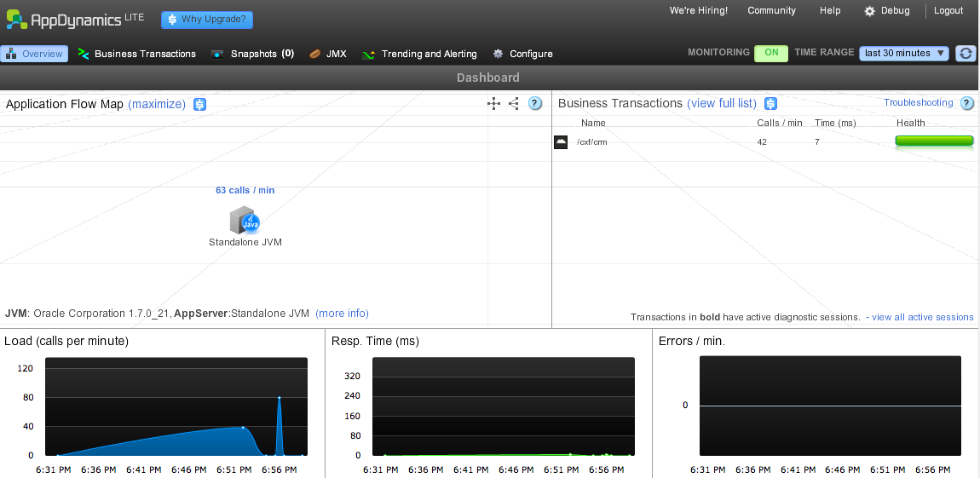Click view all active sessions link

click(923, 318)
